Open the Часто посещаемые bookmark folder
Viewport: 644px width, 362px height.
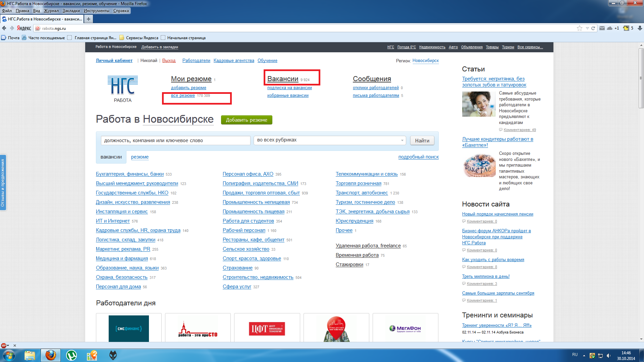coord(44,38)
